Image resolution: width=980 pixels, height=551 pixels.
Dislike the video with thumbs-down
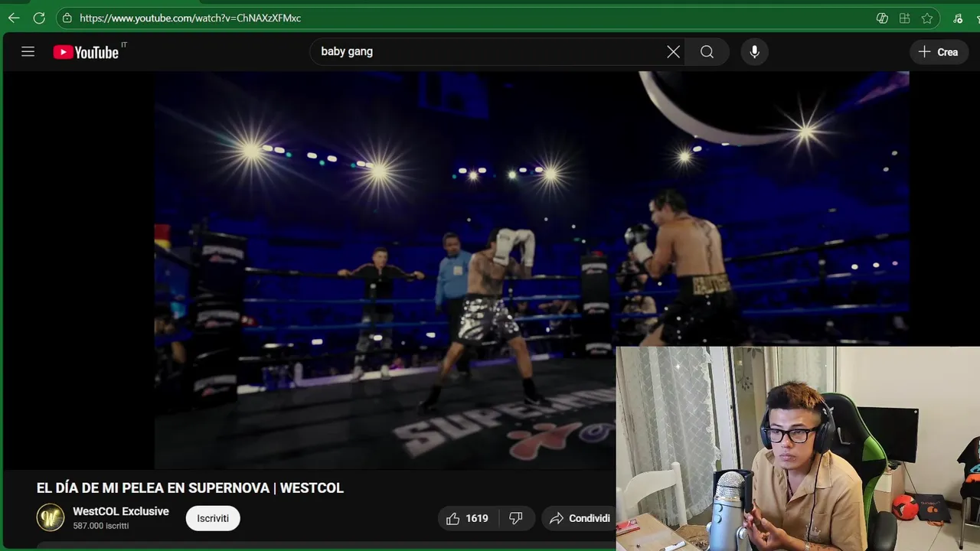[516, 518]
